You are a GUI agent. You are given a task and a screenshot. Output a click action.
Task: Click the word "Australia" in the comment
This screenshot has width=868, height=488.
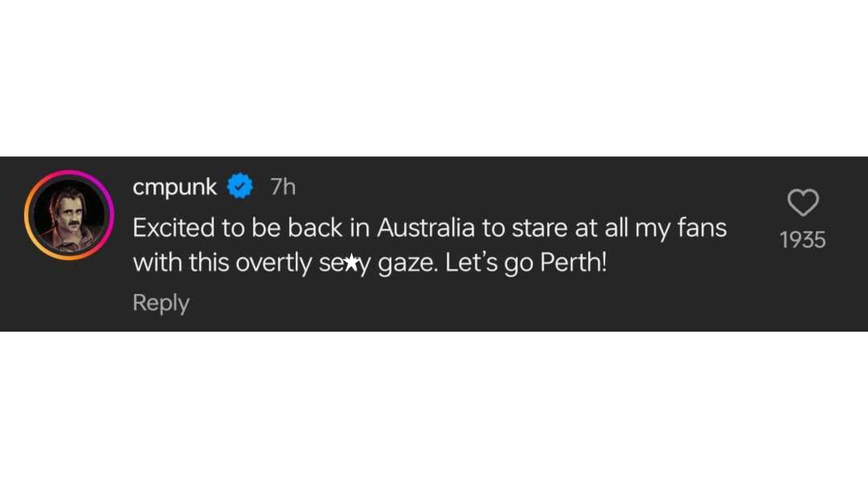tap(425, 227)
